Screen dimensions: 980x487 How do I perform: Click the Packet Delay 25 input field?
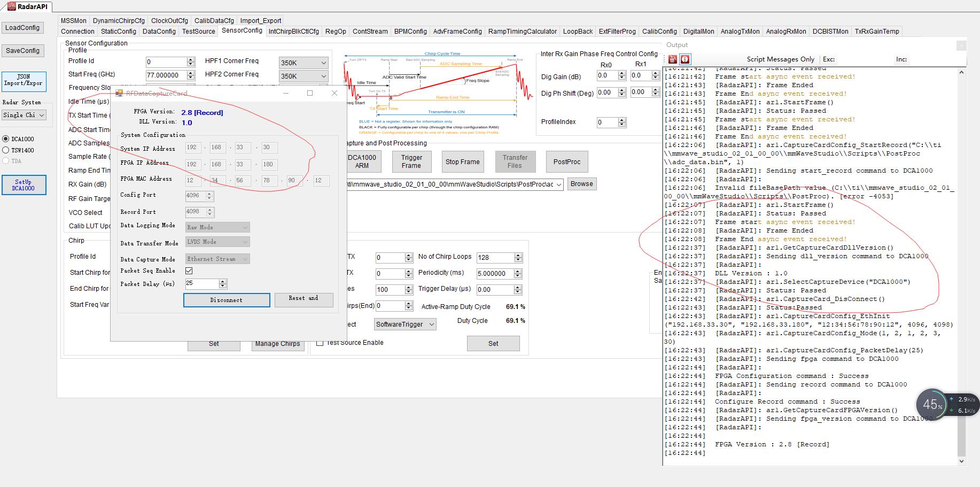click(202, 284)
